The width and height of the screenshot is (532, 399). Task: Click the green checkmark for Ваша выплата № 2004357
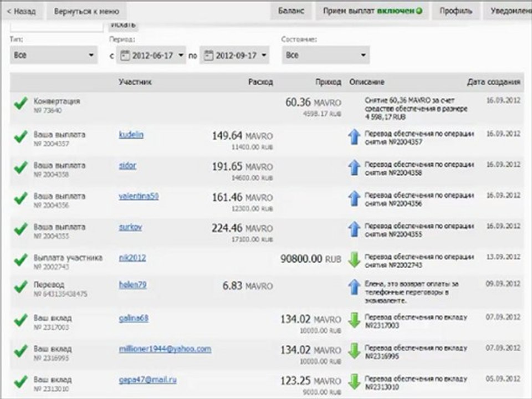tap(21, 137)
